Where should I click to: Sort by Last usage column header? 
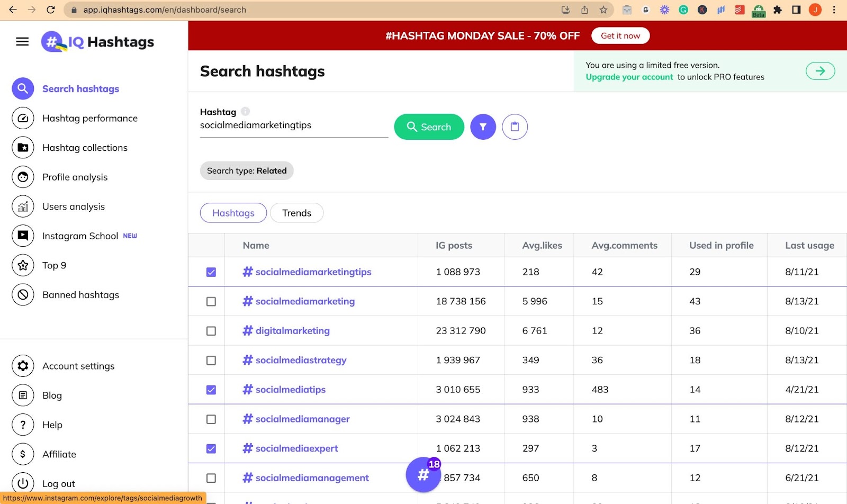[810, 245]
